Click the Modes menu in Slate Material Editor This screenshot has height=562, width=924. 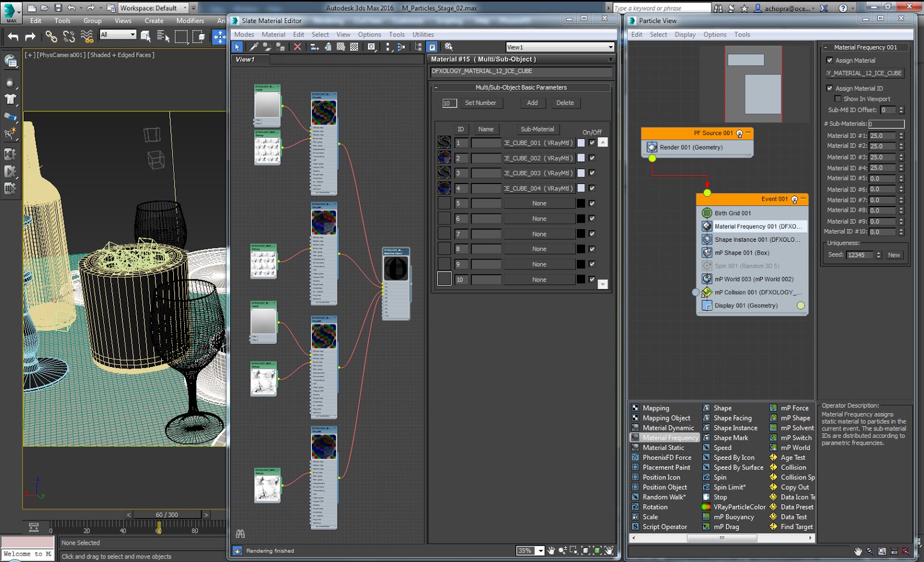point(244,34)
